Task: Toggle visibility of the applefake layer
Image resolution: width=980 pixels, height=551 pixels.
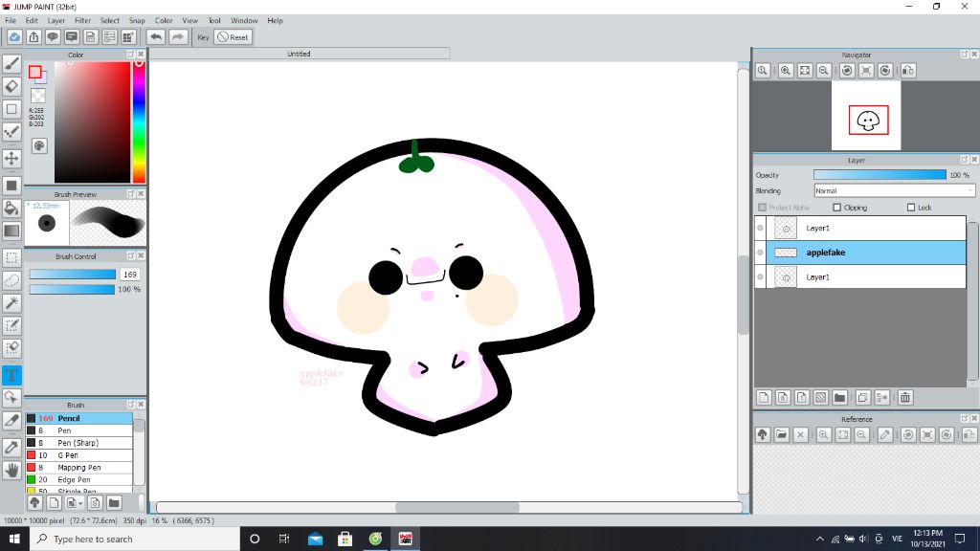Action: pyautogui.click(x=760, y=253)
